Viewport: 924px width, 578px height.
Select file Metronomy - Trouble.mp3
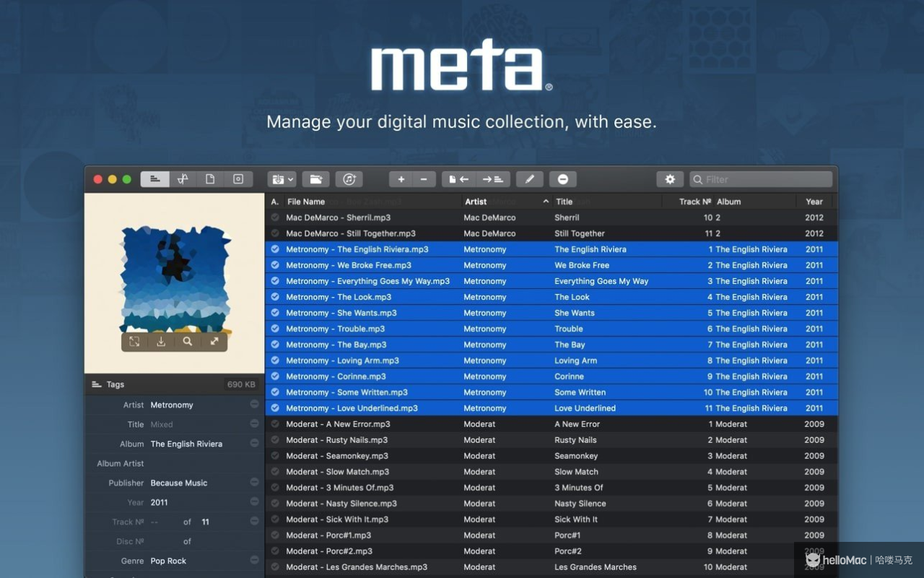pos(336,329)
